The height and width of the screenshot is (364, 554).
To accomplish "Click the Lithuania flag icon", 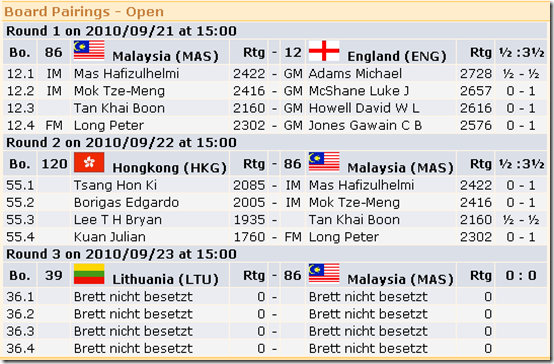I will pos(89,274).
